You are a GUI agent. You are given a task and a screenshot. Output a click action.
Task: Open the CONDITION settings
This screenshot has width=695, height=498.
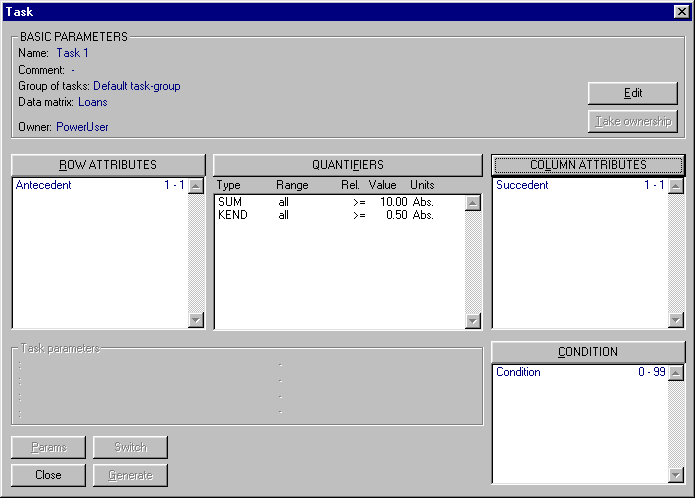(x=588, y=352)
